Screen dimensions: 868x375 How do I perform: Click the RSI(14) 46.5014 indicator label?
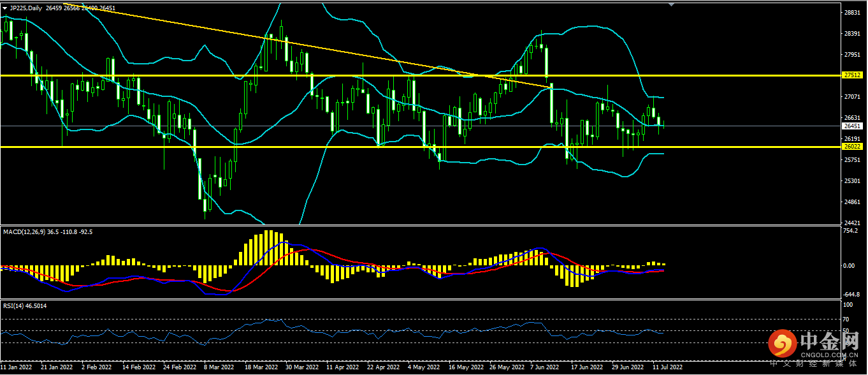coord(24,306)
